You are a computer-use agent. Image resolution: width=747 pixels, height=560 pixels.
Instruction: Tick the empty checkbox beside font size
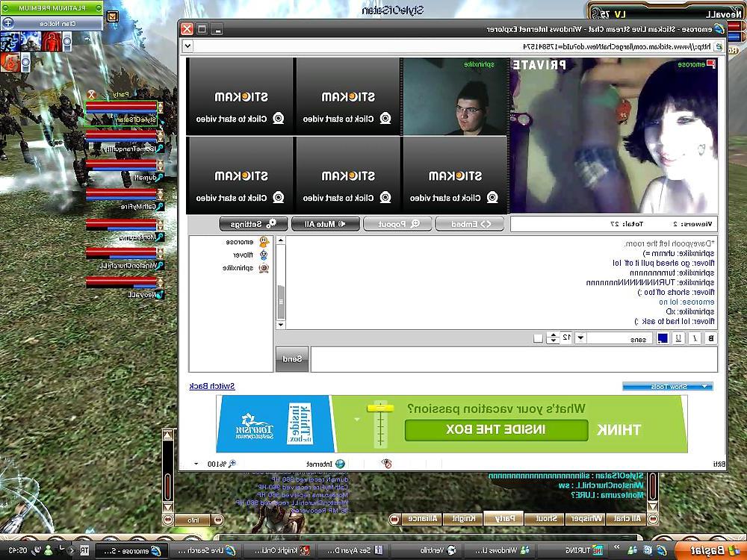pyautogui.click(x=539, y=338)
